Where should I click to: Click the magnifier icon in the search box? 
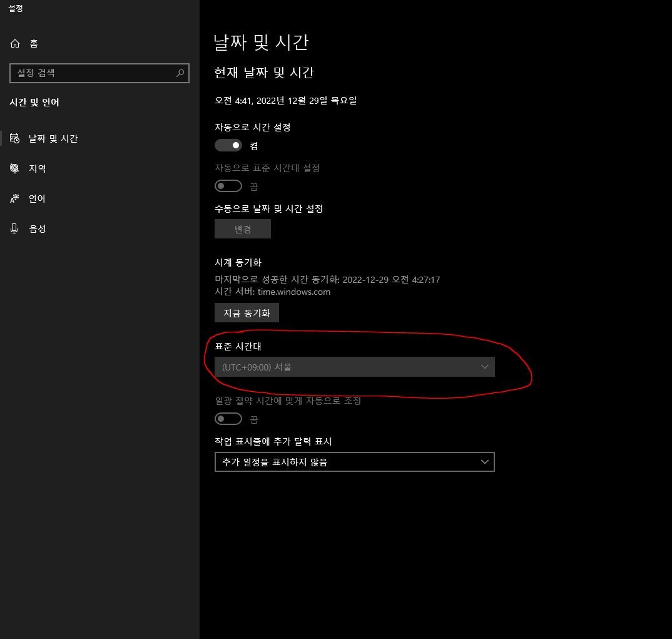180,73
